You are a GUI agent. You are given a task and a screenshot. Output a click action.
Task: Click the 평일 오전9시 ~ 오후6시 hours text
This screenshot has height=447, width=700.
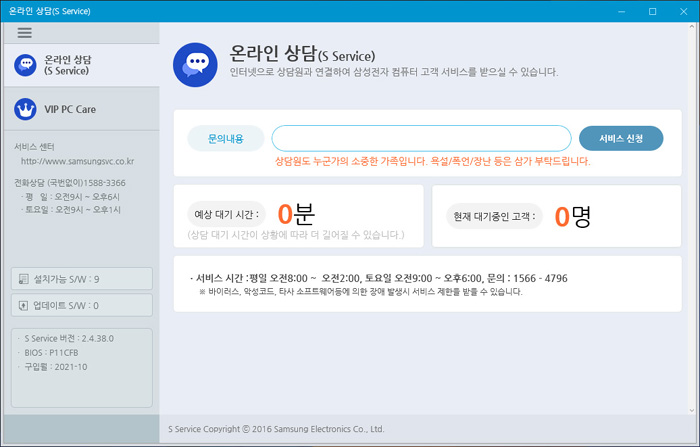click(70, 197)
